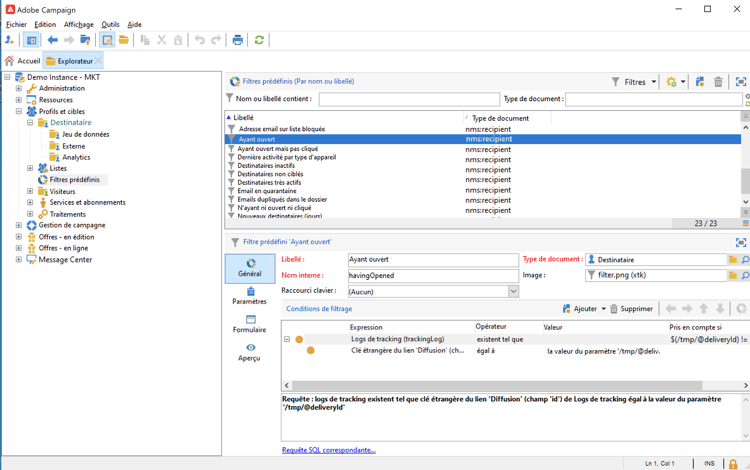Open the Edition menu
750x470 pixels.
click(45, 24)
